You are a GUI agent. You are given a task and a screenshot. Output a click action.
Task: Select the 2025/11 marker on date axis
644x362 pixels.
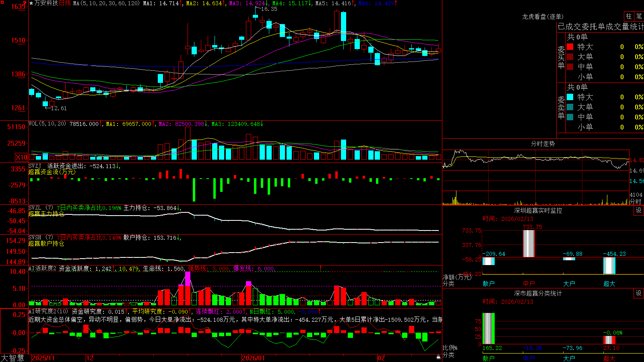[x=43, y=358]
